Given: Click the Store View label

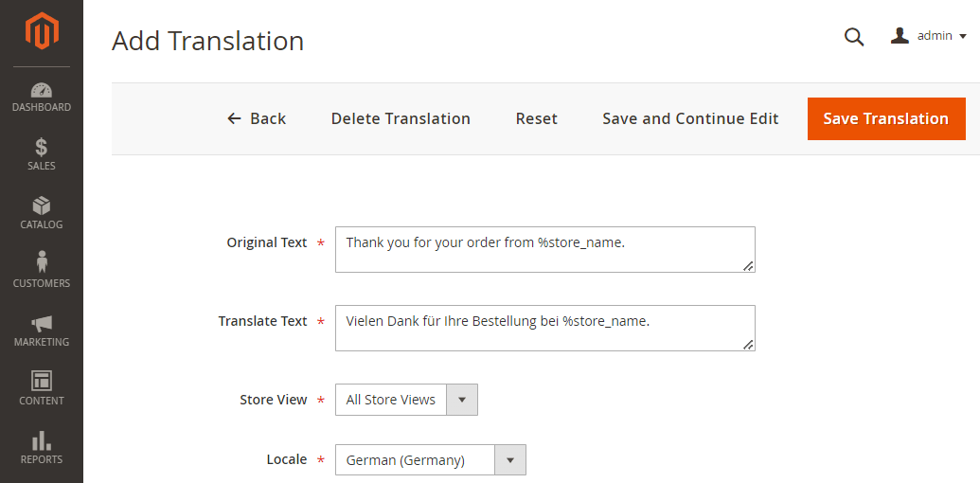Looking at the screenshot, I should 273,400.
